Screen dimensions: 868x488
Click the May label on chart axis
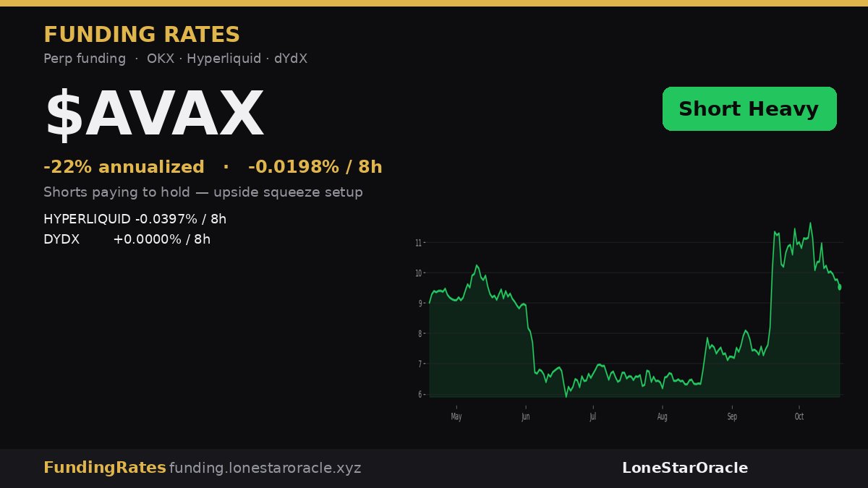pyautogui.click(x=456, y=416)
